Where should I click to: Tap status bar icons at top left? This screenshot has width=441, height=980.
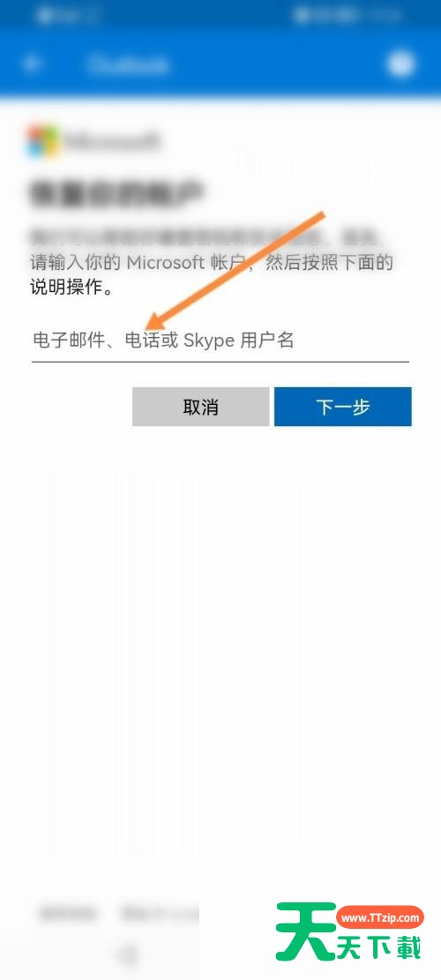tap(67, 15)
